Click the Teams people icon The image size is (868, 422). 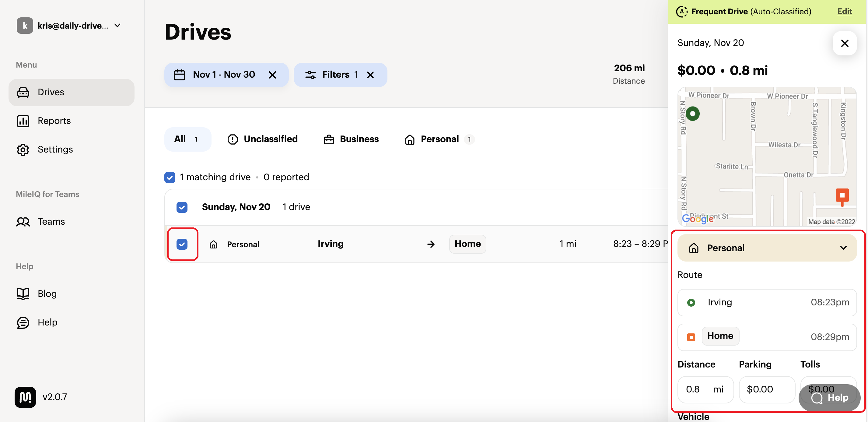coord(23,222)
